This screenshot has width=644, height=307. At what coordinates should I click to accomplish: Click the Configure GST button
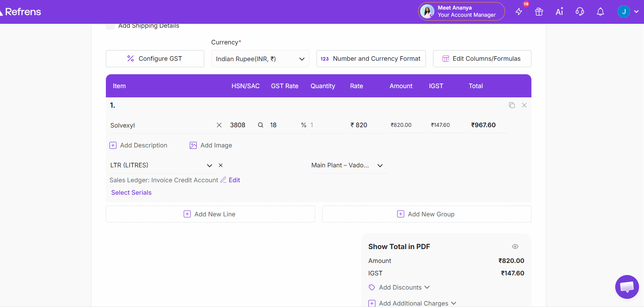pos(155,59)
